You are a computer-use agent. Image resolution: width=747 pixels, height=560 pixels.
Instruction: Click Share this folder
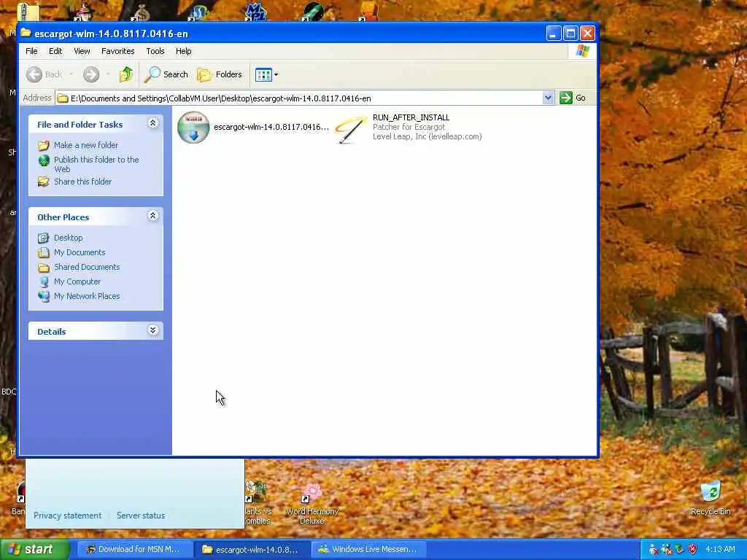(x=82, y=182)
